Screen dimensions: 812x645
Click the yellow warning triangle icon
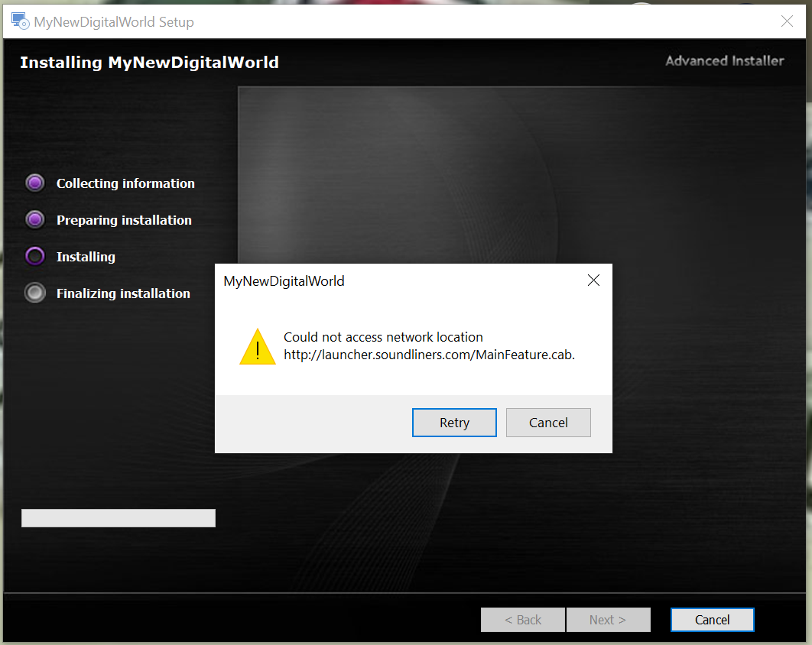click(x=258, y=346)
